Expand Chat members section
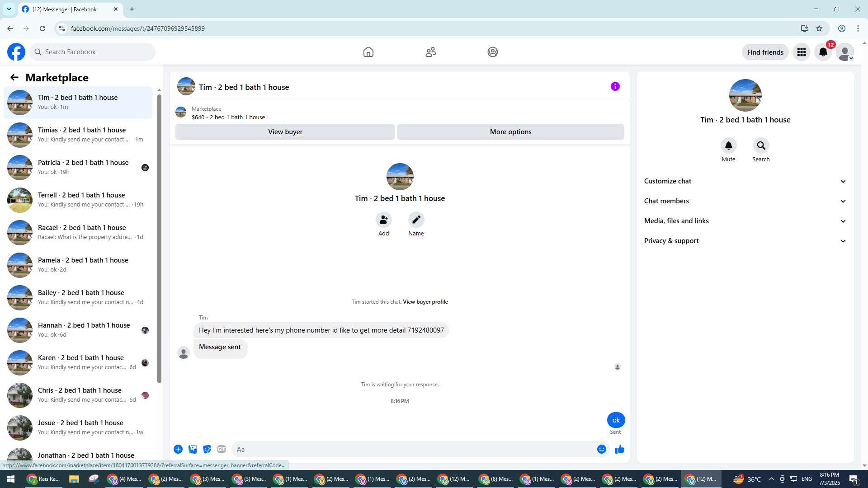The height and width of the screenshot is (488, 868). click(745, 201)
